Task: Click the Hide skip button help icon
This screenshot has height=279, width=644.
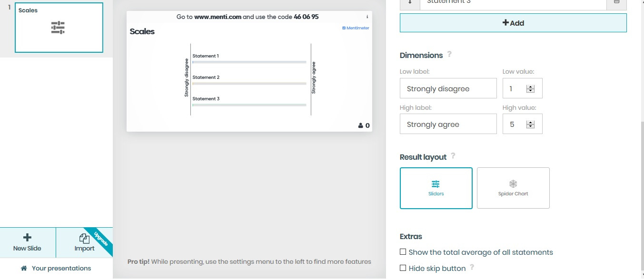Action: click(472, 268)
